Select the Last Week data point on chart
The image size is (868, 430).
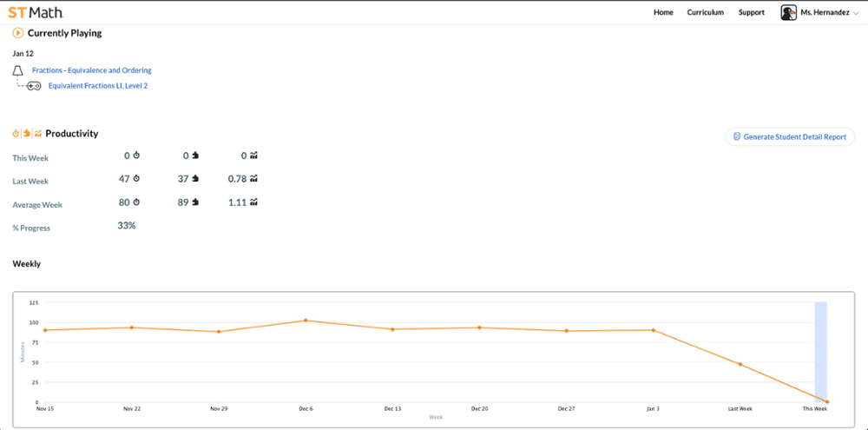click(x=740, y=364)
